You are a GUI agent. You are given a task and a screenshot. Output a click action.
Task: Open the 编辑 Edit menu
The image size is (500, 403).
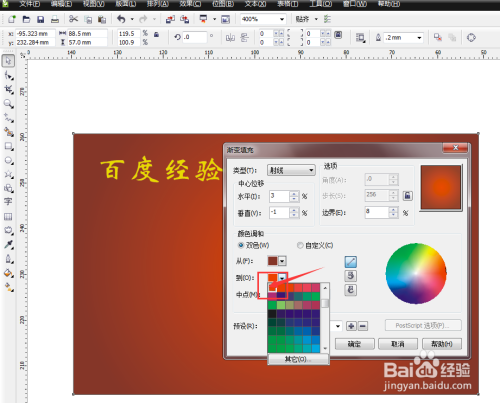tap(61, 4)
